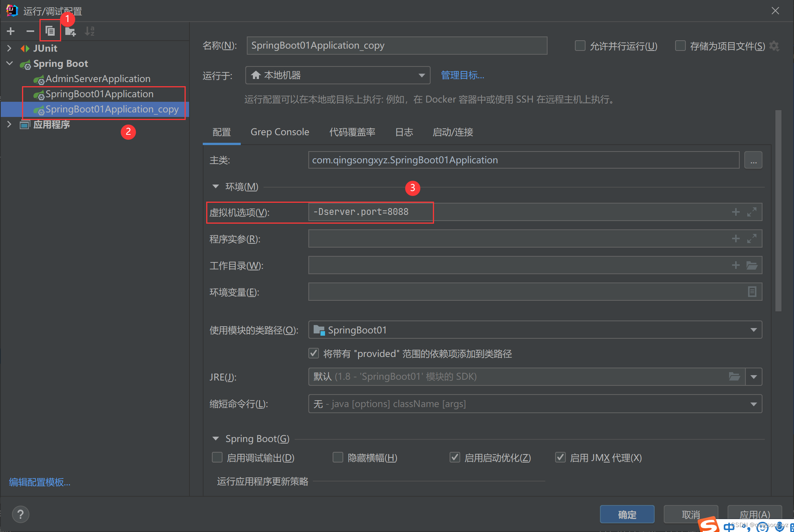Open the 编辑配置模板... link
Image resolution: width=794 pixels, height=532 pixels.
click(39, 482)
